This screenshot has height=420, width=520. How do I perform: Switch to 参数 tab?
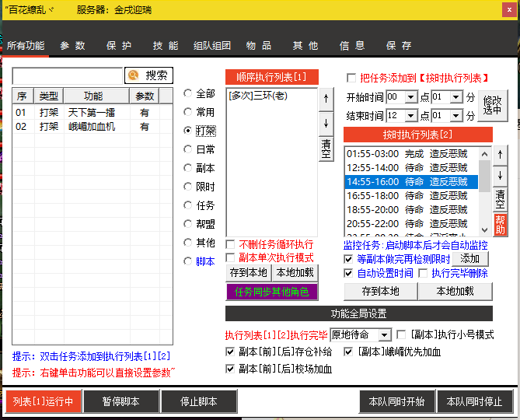pos(72,46)
